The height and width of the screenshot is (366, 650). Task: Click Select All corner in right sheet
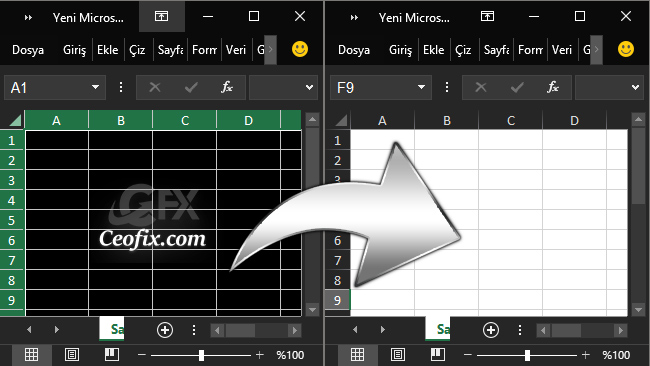(x=341, y=120)
